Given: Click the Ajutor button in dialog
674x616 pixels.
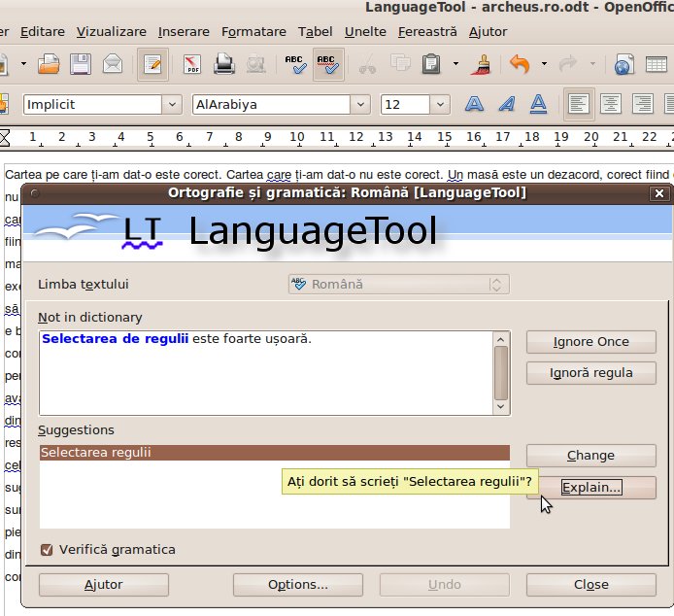Looking at the screenshot, I should [x=104, y=585].
